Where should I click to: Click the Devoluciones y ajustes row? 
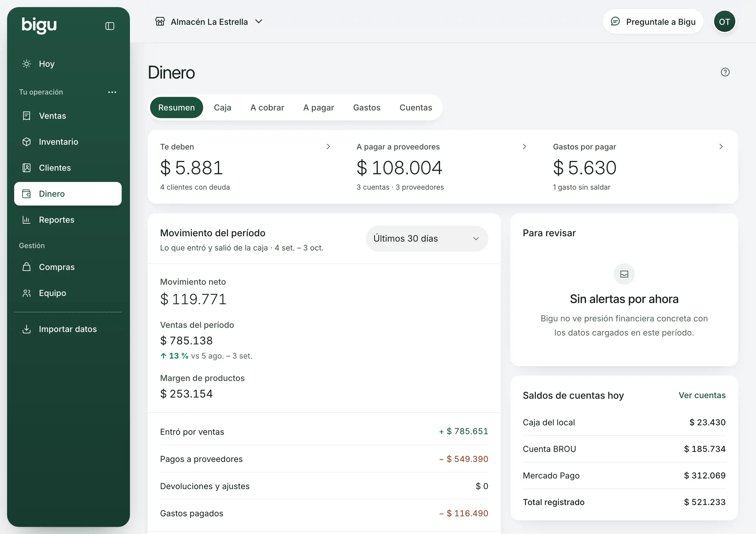(324, 486)
